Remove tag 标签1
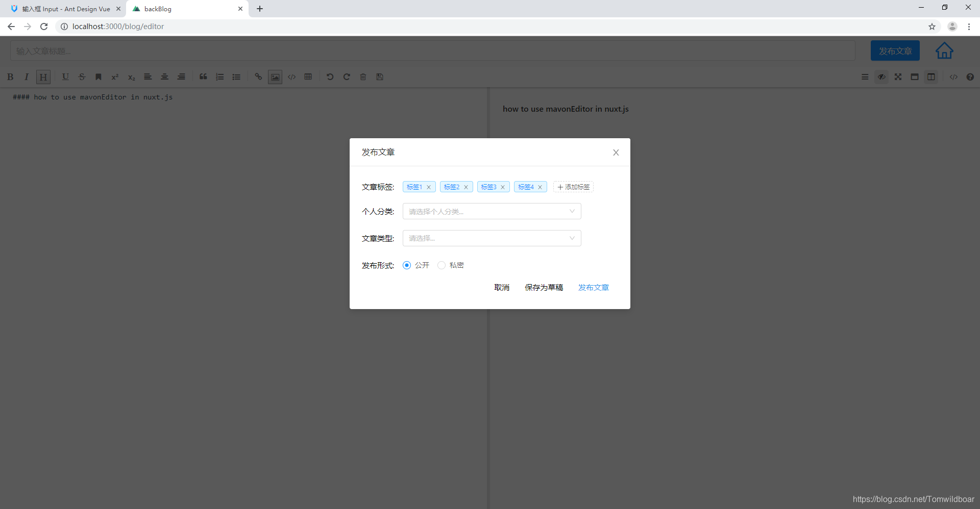Image resolution: width=980 pixels, height=509 pixels. pyautogui.click(x=429, y=187)
